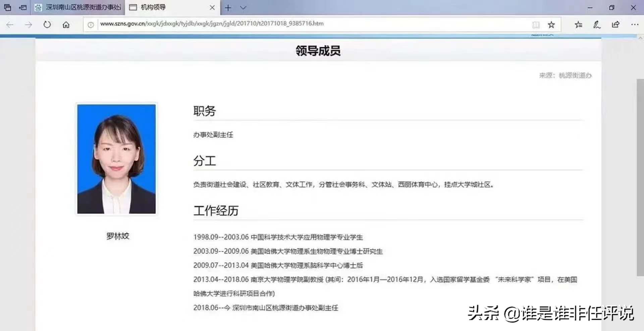
Task: Open the browser home page
Action: pyautogui.click(x=66, y=24)
